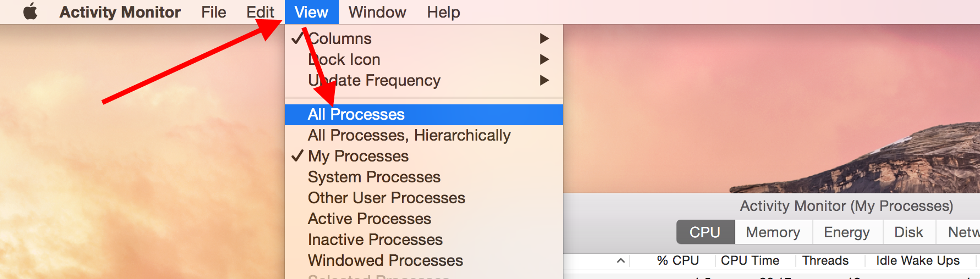The height and width of the screenshot is (279, 980).
Task: Show only System Processes
Action: [374, 177]
